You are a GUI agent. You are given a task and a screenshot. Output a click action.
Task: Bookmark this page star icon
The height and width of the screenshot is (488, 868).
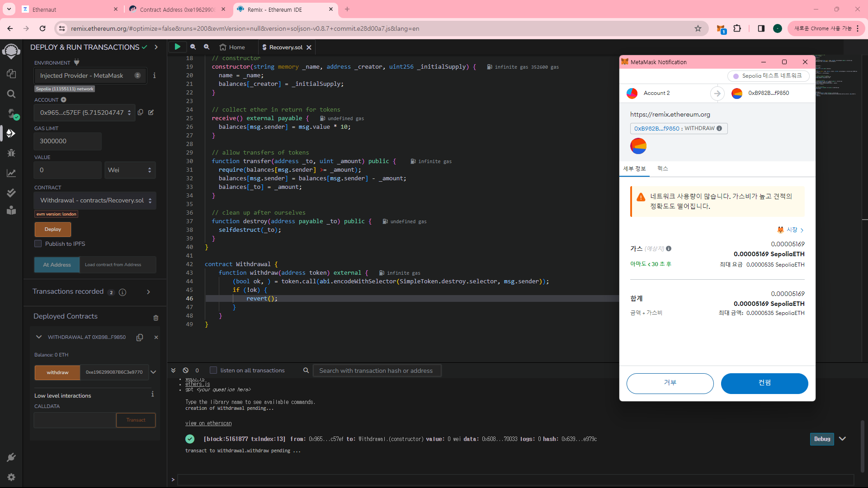698,28
